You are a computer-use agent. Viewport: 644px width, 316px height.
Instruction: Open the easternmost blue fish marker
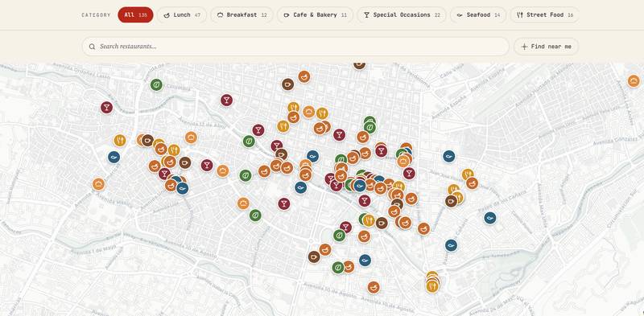(x=490, y=218)
